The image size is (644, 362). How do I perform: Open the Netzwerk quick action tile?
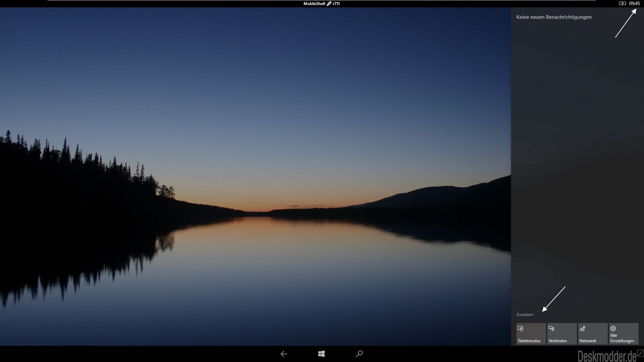pyautogui.click(x=593, y=334)
